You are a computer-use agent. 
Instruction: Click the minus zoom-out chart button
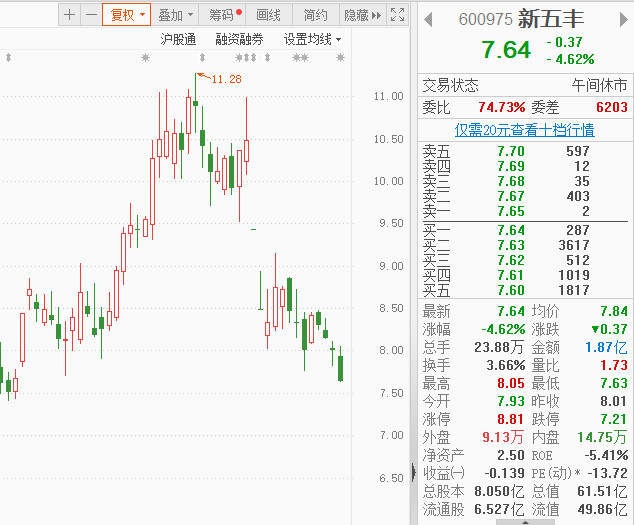click(x=91, y=15)
